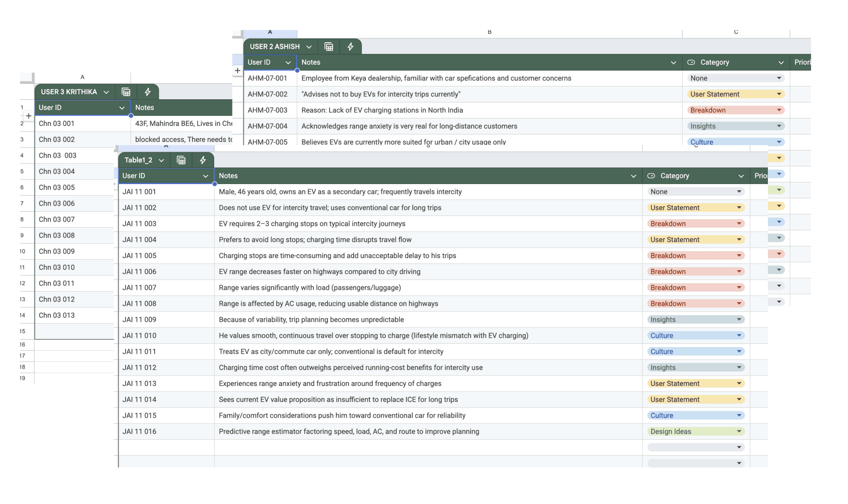This screenshot has width=848, height=504.
Task: Open empty category dropdown below JAI 11 016
Action: click(696, 447)
